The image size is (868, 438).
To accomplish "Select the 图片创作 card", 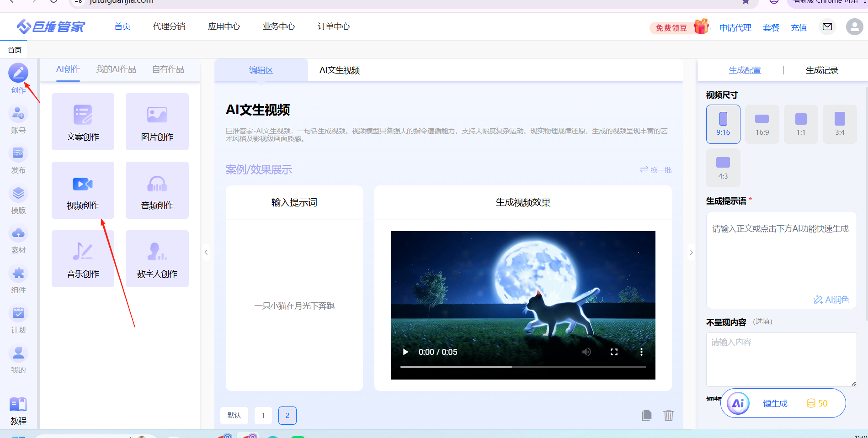I will (x=157, y=121).
